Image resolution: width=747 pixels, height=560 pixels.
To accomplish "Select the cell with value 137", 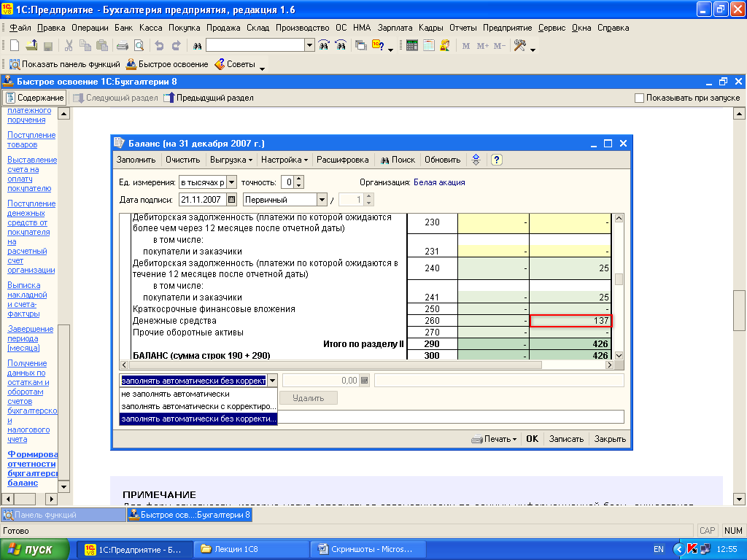I will click(x=570, y=321).
